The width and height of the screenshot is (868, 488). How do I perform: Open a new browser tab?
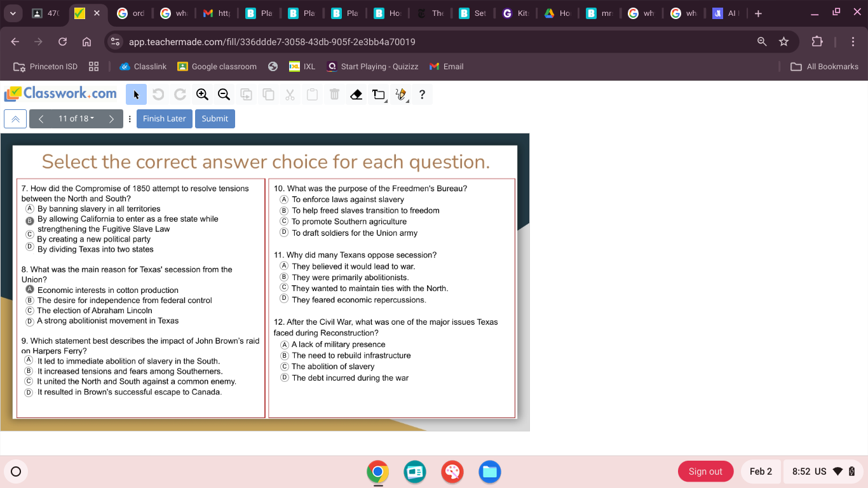click(758, 13)
